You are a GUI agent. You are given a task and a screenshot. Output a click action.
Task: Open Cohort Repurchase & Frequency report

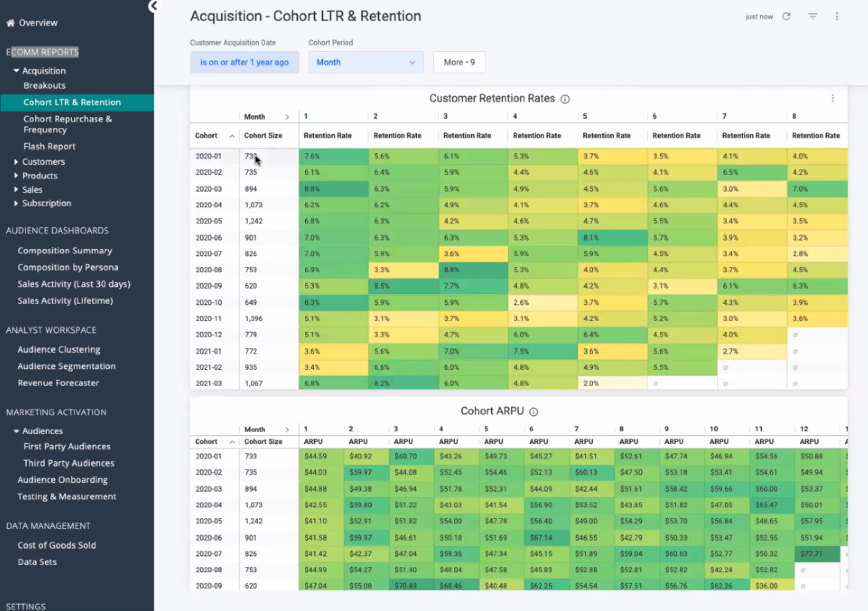coord(68,125)
